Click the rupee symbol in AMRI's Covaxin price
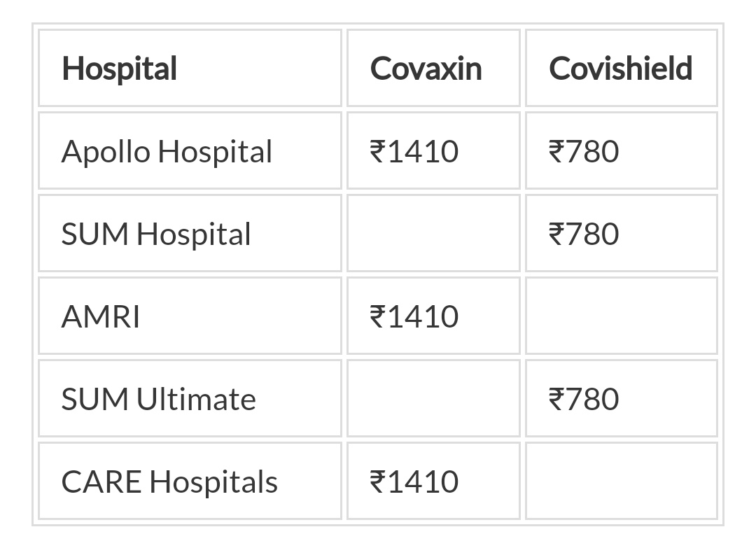The image size is (756, 555). tap(377, 316)
